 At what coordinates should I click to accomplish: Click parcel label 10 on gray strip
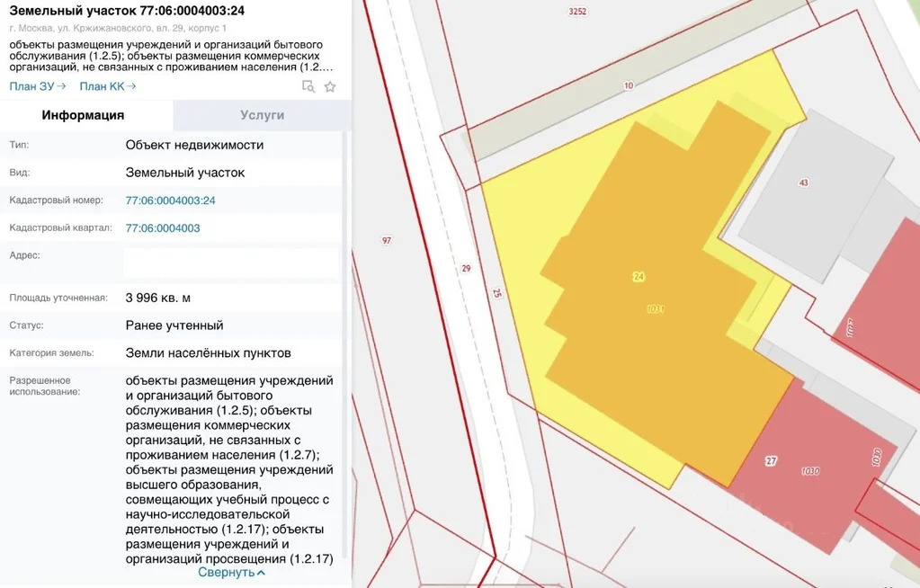[x=628, y=85]
